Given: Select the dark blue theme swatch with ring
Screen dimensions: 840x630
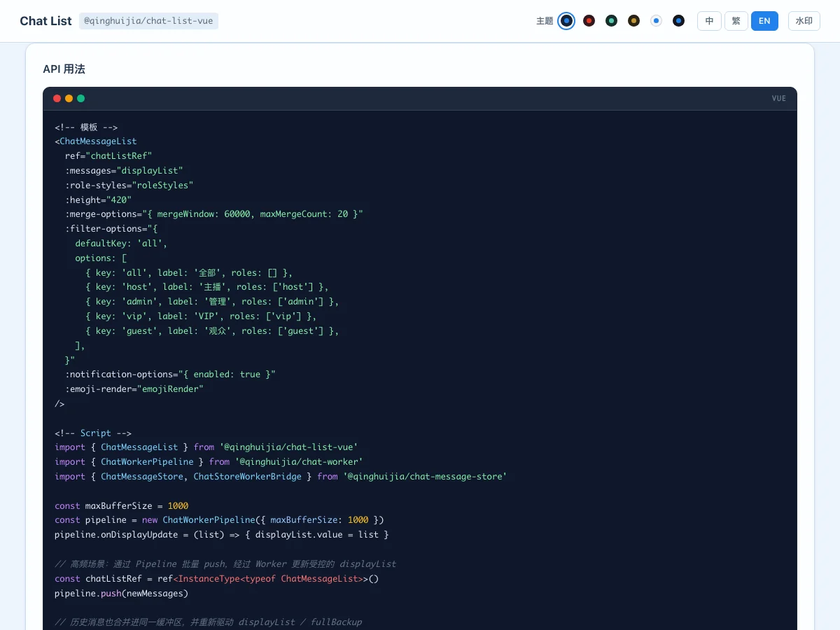Looking at the screenshot, I should tap(567, 21).
